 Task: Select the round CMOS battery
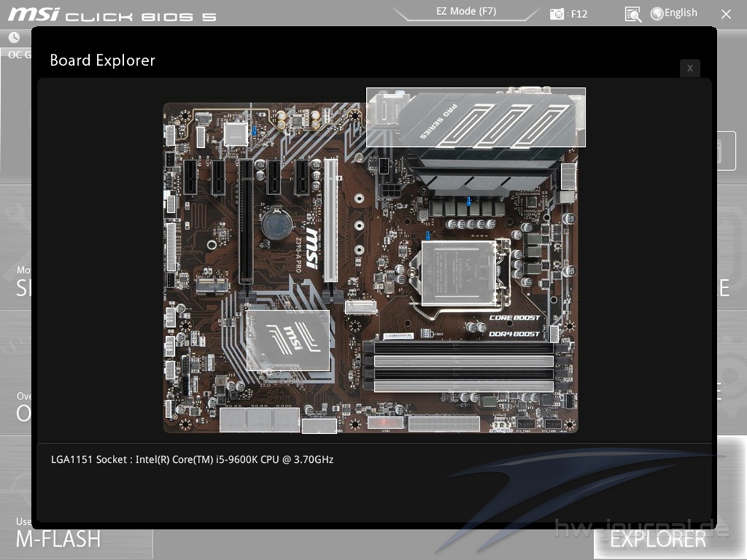tap(276, 224)
